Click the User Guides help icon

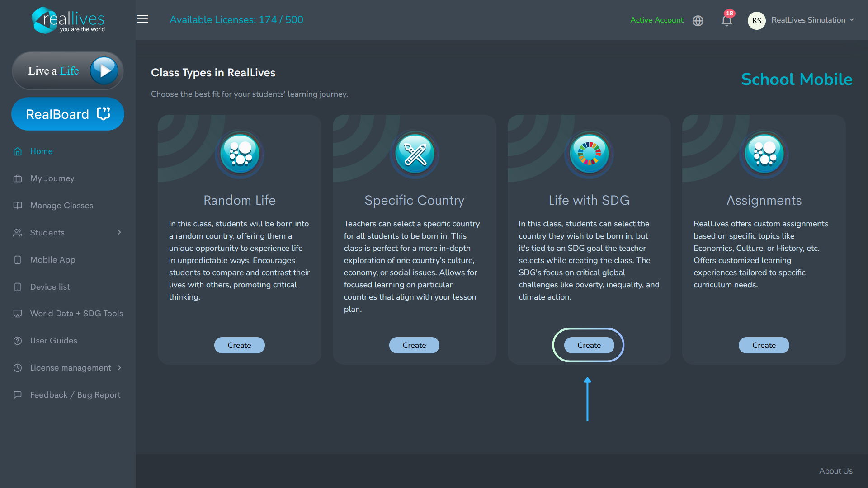coord(18,341)
